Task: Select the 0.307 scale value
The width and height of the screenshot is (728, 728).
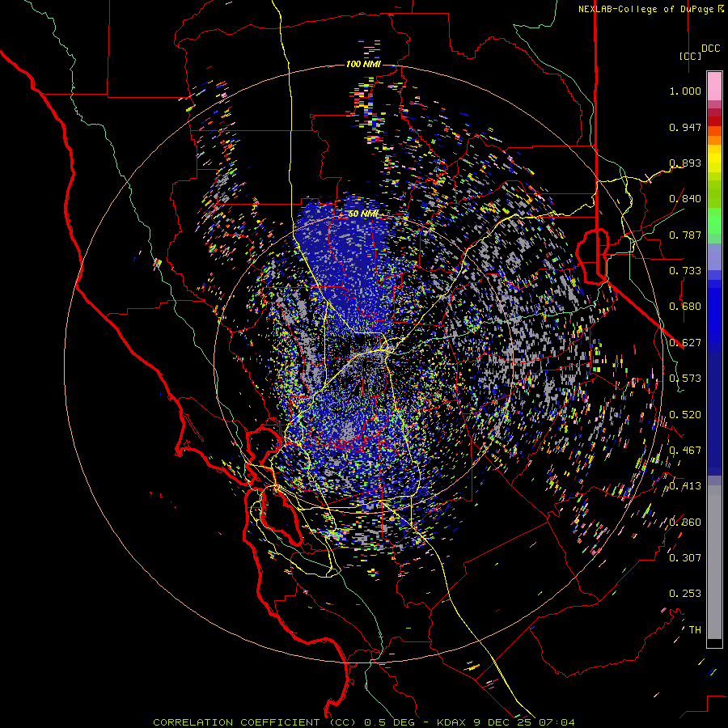Action: pyautogui.click(x=685, y=558)
